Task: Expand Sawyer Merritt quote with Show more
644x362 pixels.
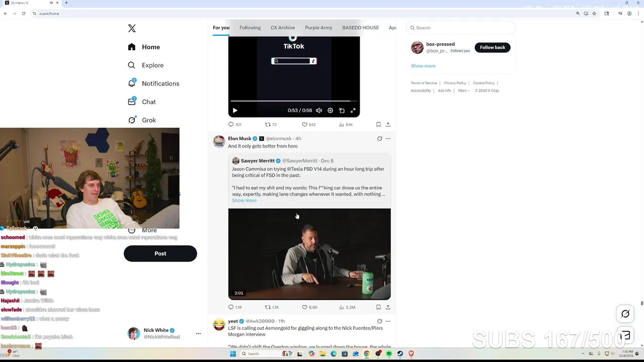Action: 244,201
